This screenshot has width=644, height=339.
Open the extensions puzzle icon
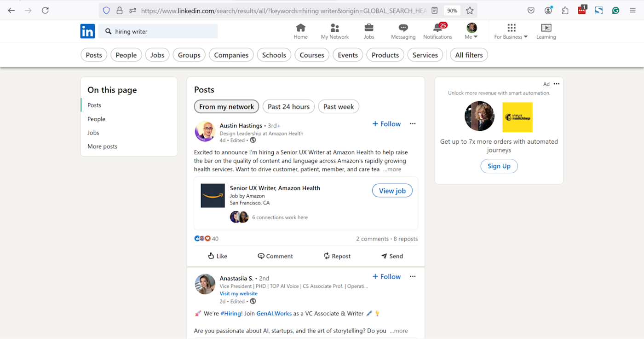[x=565, y=10]
